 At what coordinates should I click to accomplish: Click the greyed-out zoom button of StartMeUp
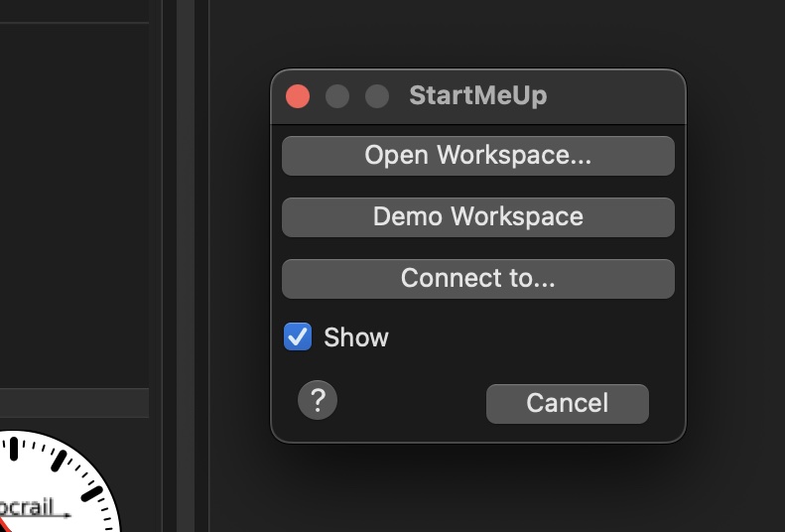pyautogui.click(x=377, y=96)
